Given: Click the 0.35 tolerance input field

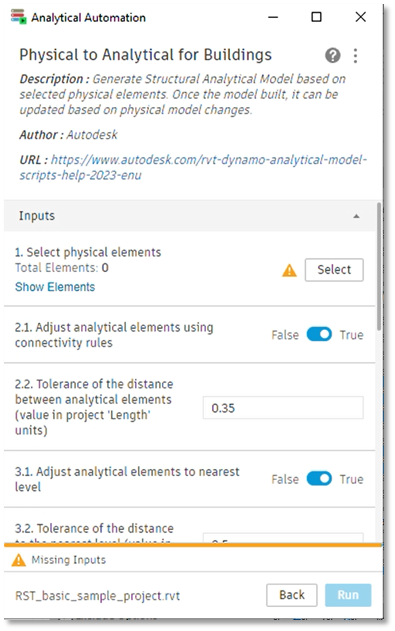Looking at the screenshot, I should [283, 408].
